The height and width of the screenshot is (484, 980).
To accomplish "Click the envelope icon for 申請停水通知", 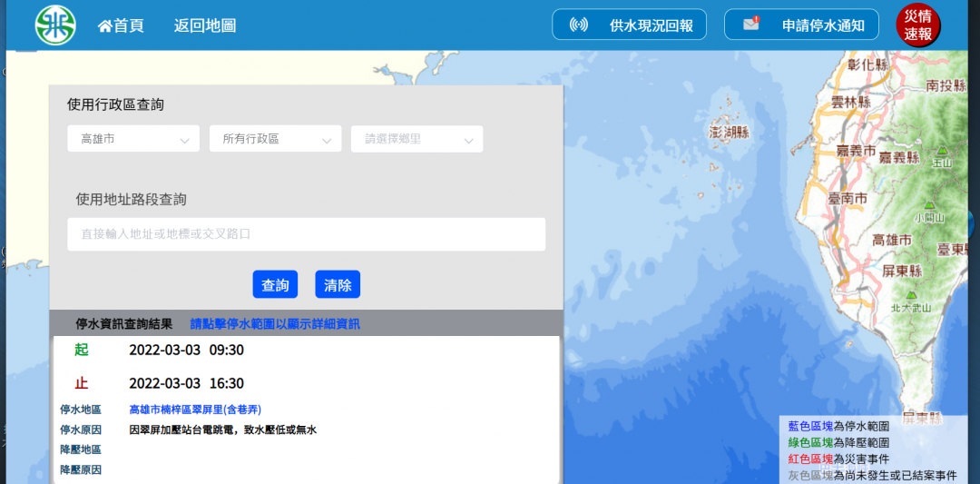I will point(751,24).
